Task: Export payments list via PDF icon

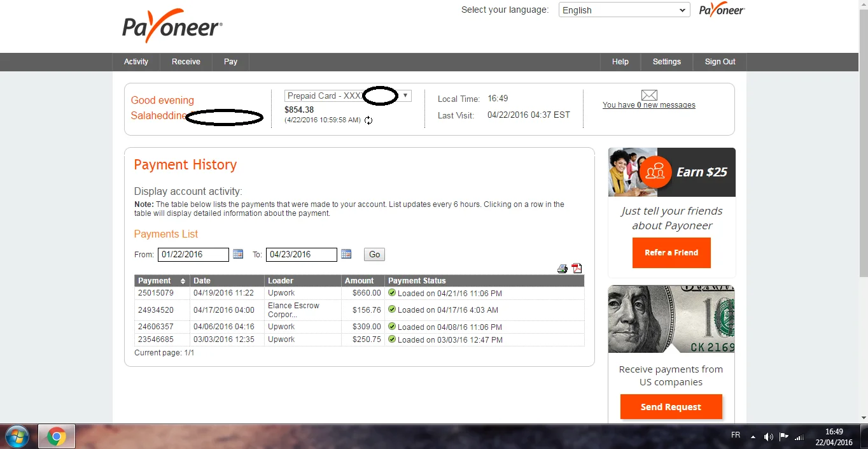Action: pos(577,269)
